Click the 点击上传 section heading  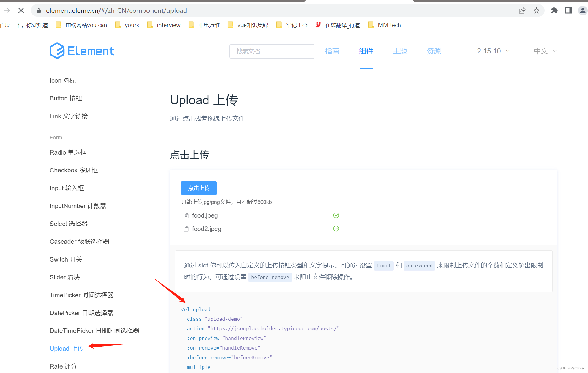189,155
